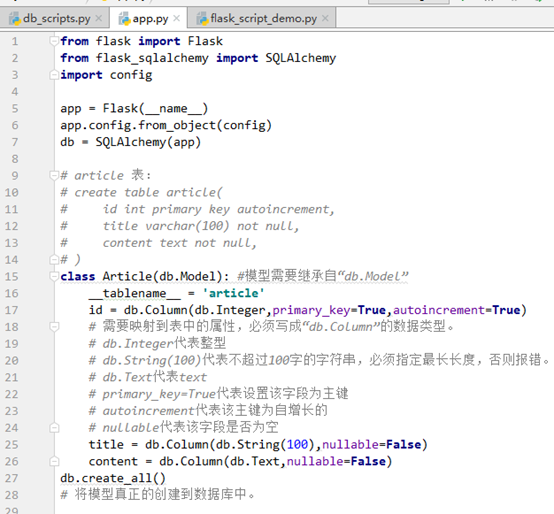This screenshot has height=514, width=554.
Task: Click comment '# create table article('
Action: click(141, 193)
